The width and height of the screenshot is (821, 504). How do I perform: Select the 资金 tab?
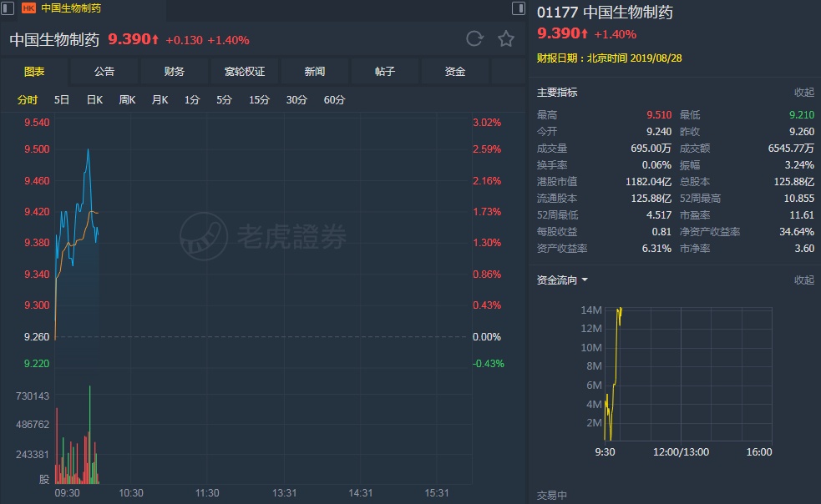coord(455,72)
